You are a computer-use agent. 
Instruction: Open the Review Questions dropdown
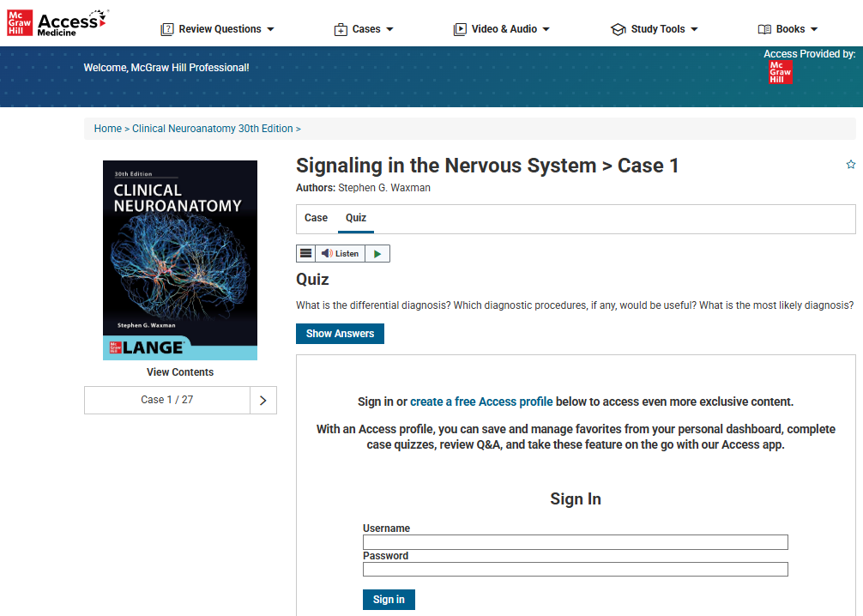pyautogui.click(x=218, y=29)
